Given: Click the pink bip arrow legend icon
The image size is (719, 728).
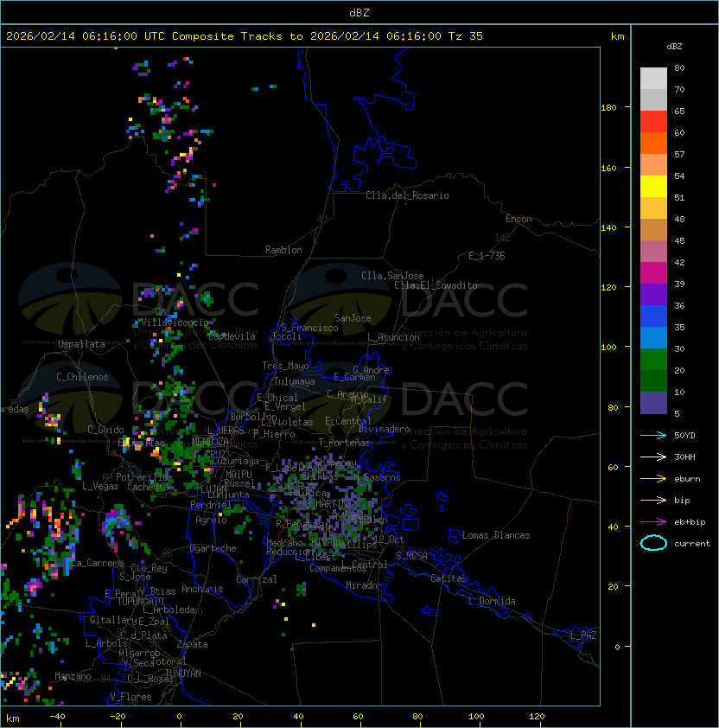Looking at the screenshot, I should tap(653, 500).
